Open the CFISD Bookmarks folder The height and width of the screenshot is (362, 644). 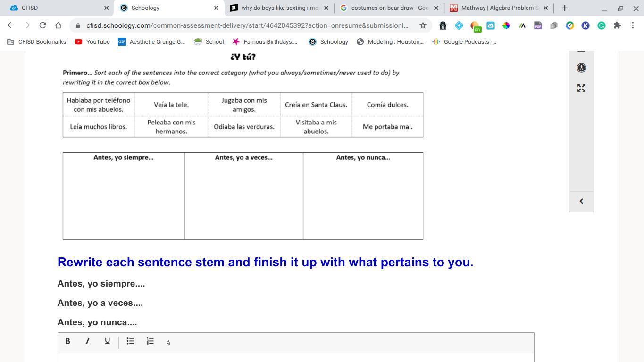click(x=37, y=42)
